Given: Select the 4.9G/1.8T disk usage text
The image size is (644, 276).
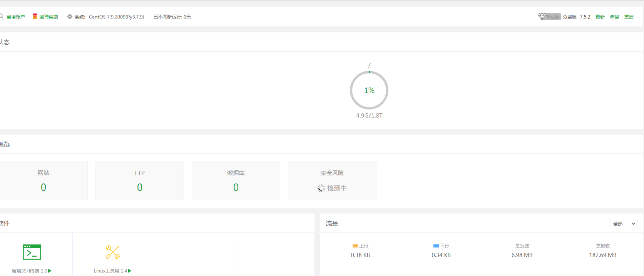Looking at the screenshot, I should coord(369,116).
